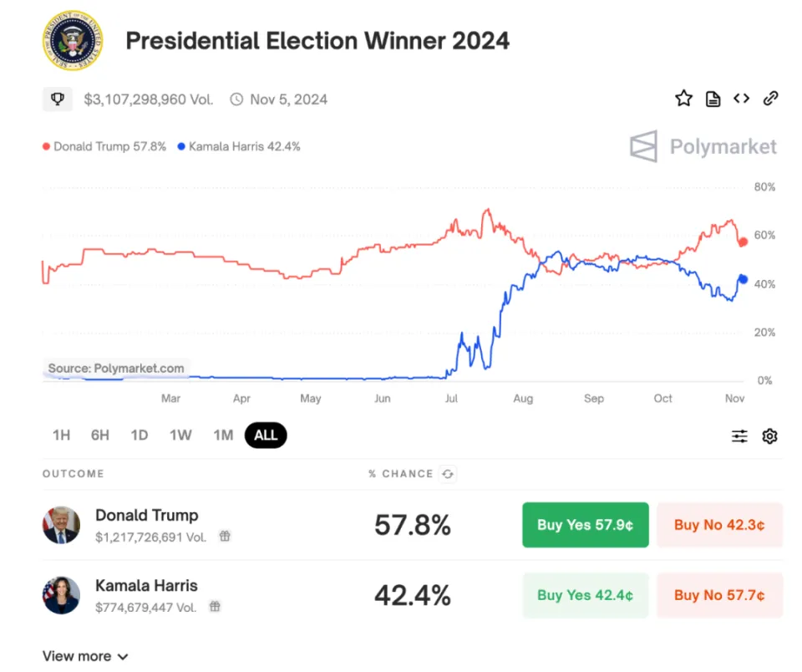Click the red Donald Trump legend dot

47,146
